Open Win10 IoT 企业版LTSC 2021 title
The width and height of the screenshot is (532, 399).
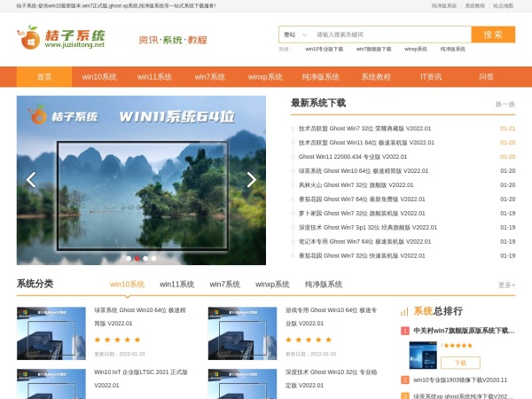[x=141, y=379]
